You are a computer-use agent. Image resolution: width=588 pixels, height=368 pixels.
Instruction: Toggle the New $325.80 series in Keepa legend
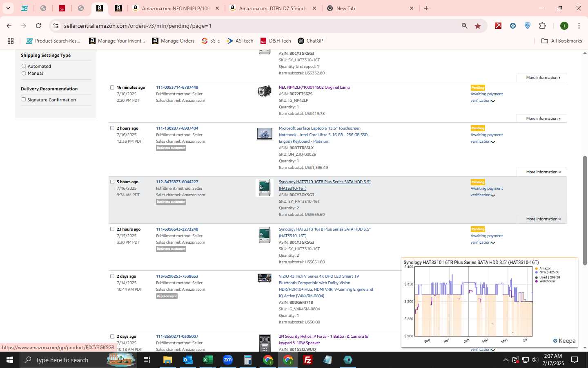click(x=547, y=272)
